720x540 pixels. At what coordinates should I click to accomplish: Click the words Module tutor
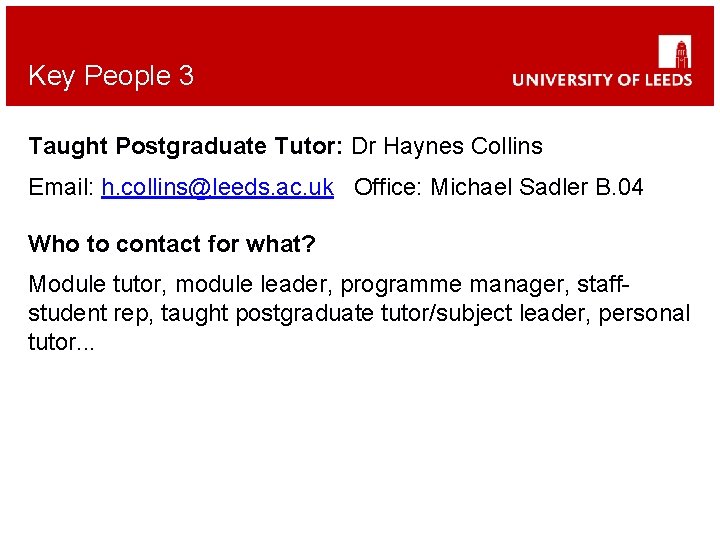point(97,285)
